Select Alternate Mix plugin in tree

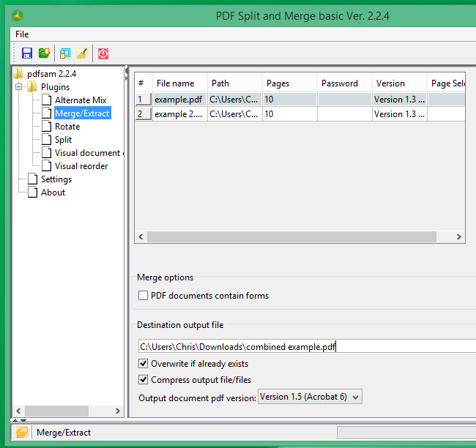(x=80, y=100)
